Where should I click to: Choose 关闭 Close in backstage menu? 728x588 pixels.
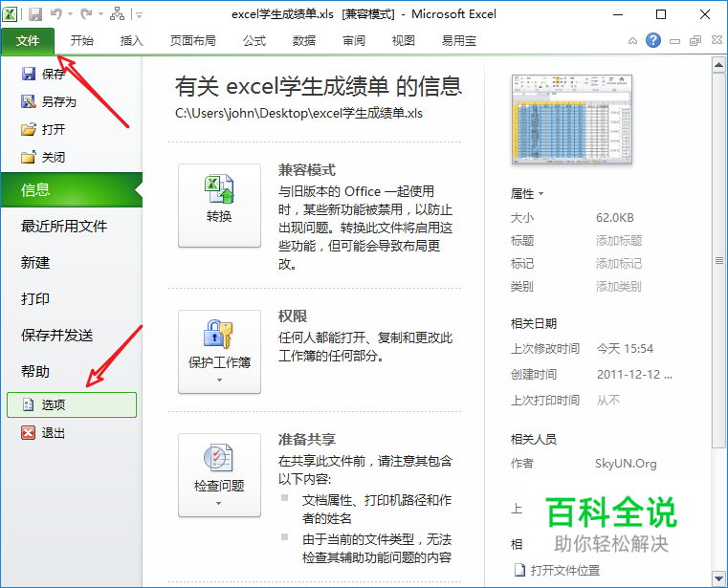coord(44,157)
